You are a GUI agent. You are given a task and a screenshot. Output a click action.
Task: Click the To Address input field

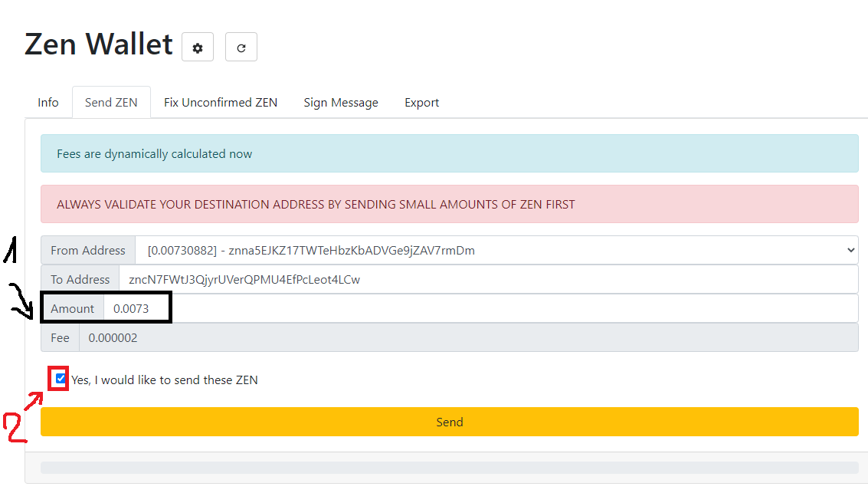pos(489,280)
